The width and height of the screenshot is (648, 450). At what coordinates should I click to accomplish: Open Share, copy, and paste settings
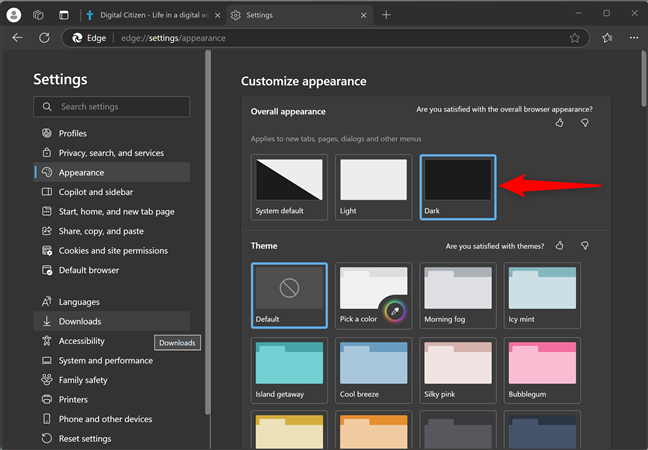pos(112,231)
